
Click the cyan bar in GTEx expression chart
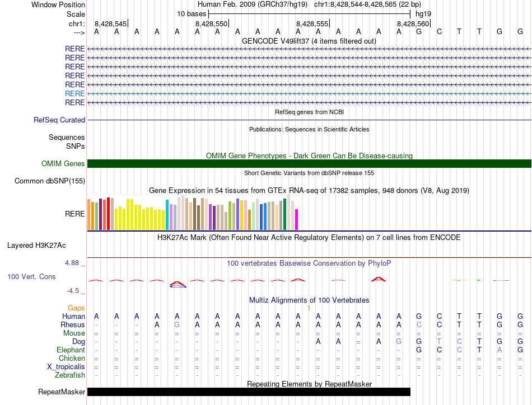coord(167,215)
